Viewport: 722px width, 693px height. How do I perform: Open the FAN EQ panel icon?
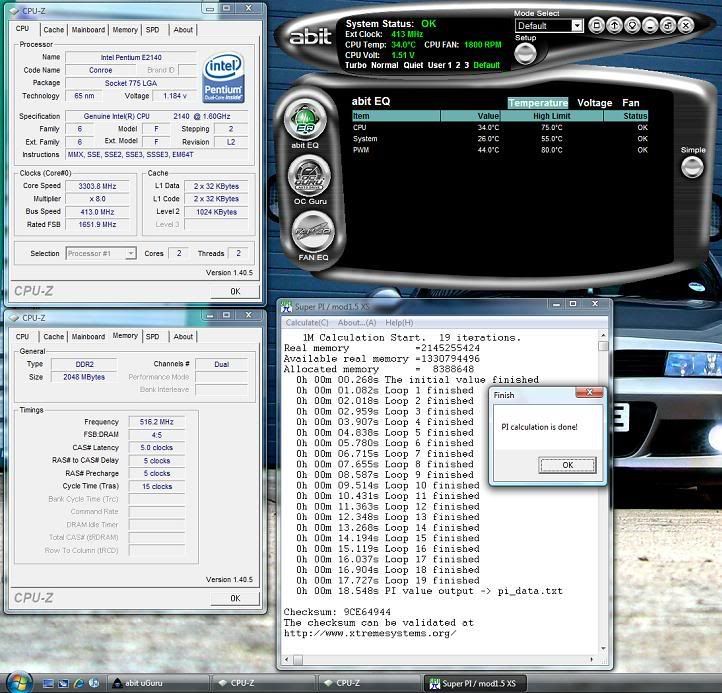click(313, 233)
